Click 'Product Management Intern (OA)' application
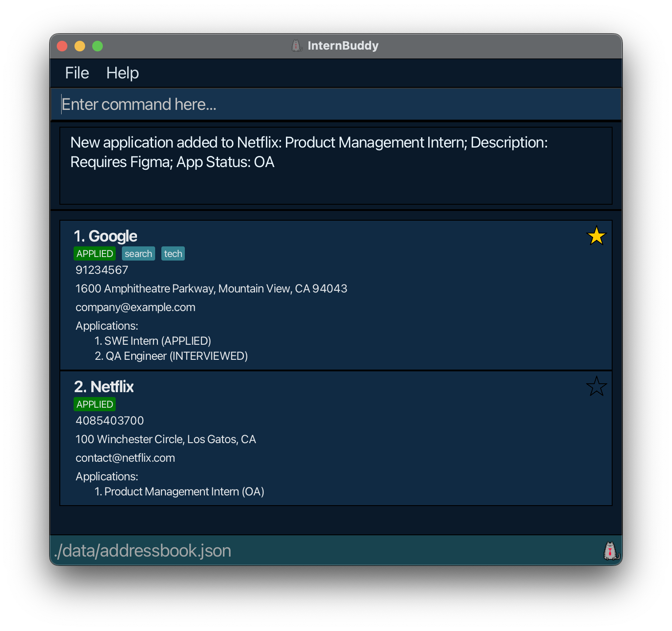Image resolution: width=672 pixels, height=631 pixels. pos(180,491)
